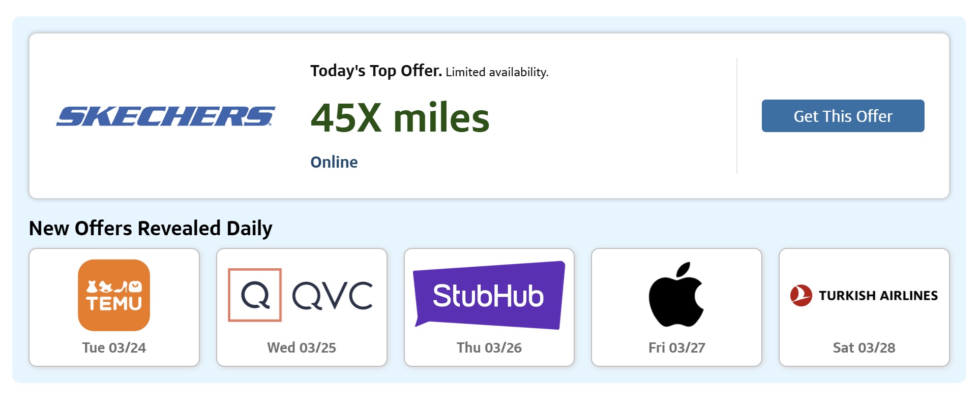The image size is (980, 411).
Task: Click the red Turkish Airlines bird emblem
Action: (801, 296)
